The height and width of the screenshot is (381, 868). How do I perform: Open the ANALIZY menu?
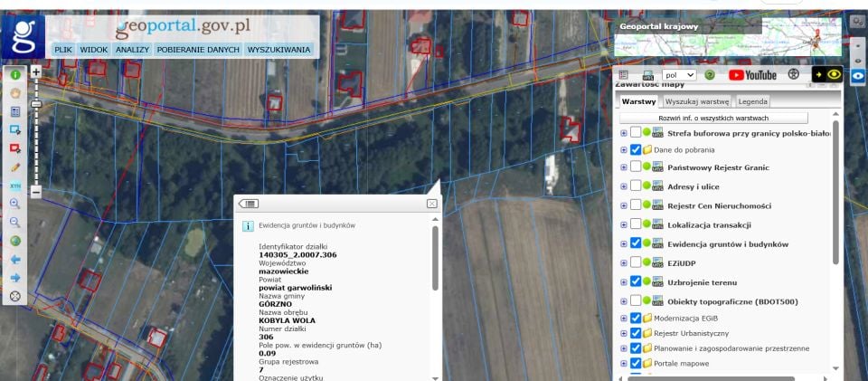132,49
